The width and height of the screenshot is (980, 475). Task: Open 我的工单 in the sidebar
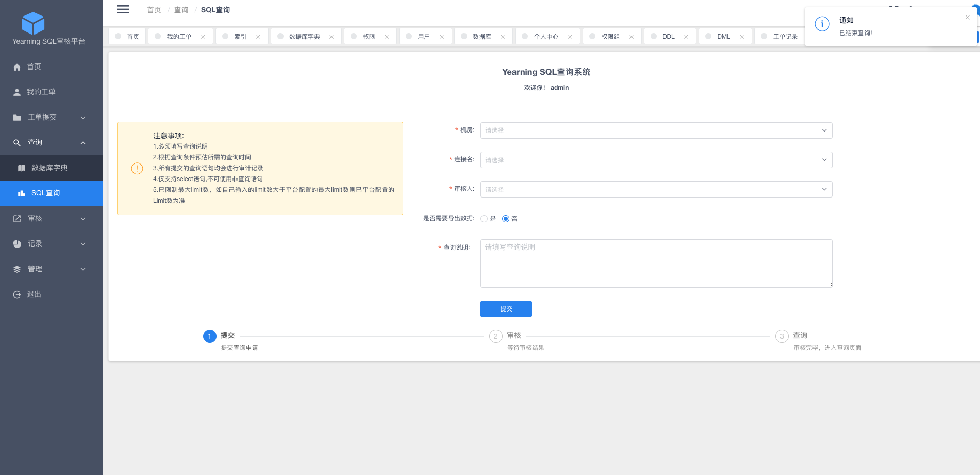pyautogui.click(x=52, y=92)
